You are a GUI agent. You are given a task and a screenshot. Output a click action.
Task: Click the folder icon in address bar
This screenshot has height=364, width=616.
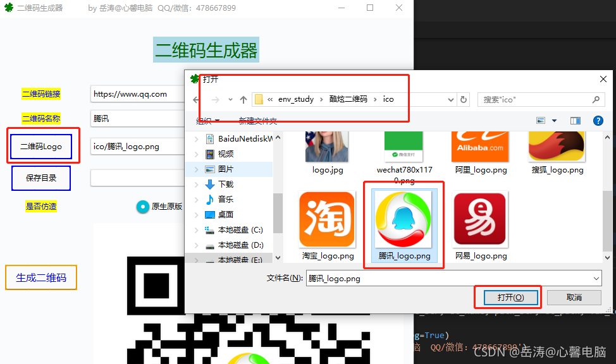pyautogui.click(x=259, y=99)
